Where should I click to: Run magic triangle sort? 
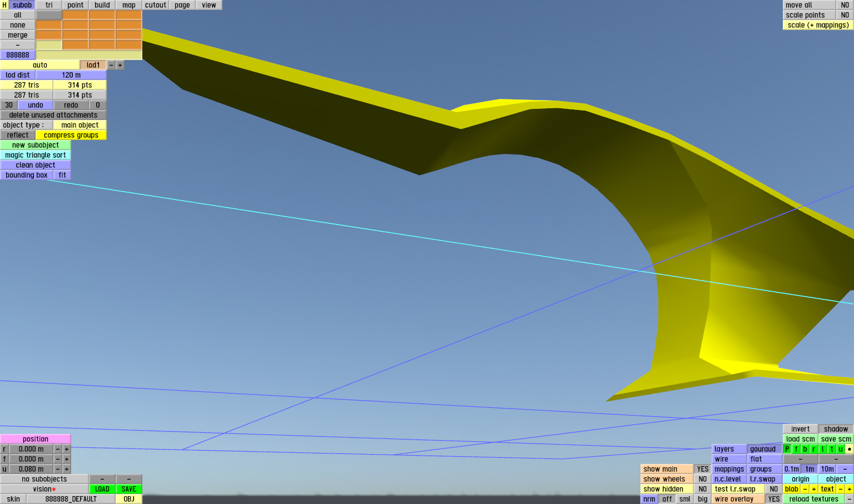(x=36, y=155)
